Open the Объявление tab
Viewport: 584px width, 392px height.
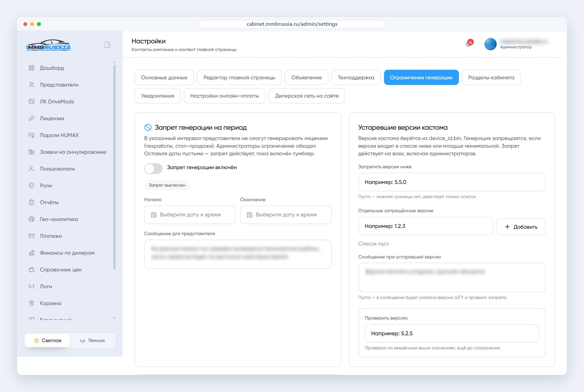pos(307,78)
